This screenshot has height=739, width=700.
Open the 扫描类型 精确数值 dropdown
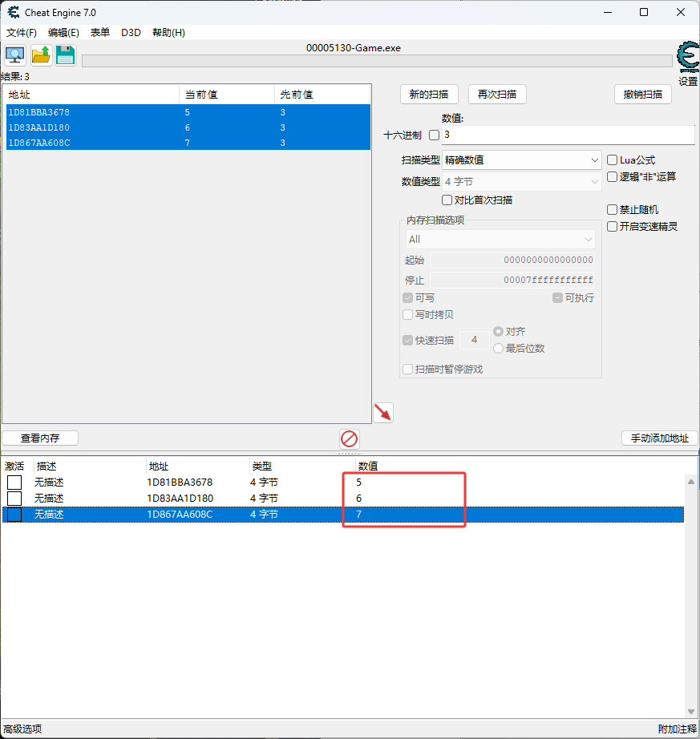pyautogui.click(x=521, y=160)
